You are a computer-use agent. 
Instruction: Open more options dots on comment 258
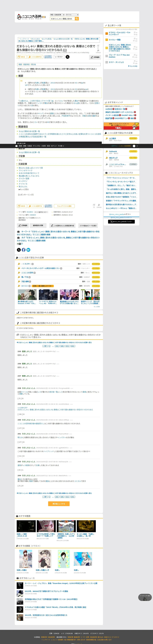click(x=72, y=388)
